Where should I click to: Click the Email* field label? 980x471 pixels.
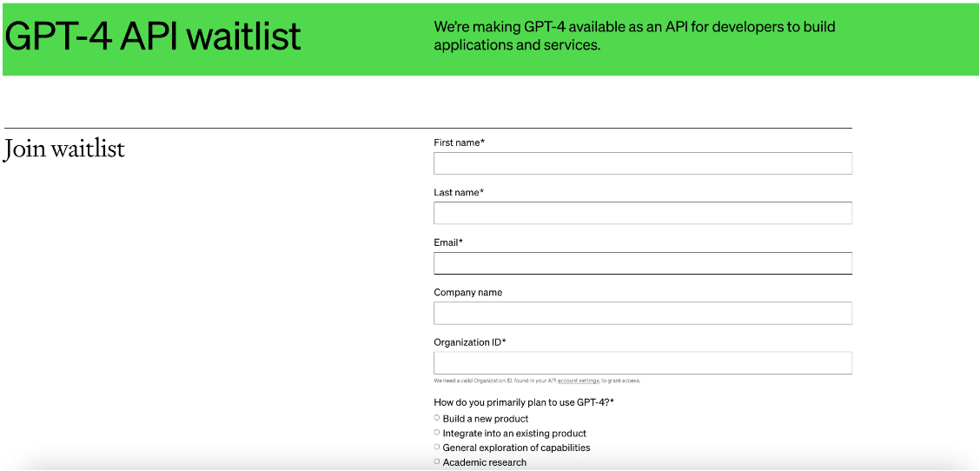coord(448,242)
